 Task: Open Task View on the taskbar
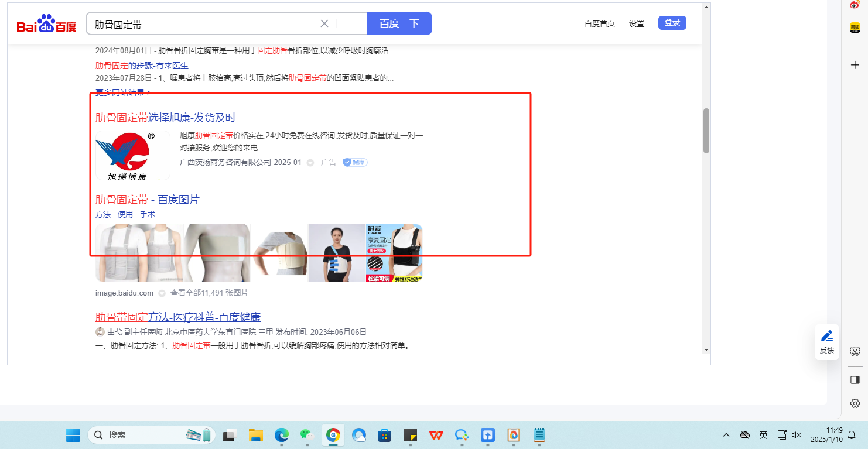(x=230, y=435)
